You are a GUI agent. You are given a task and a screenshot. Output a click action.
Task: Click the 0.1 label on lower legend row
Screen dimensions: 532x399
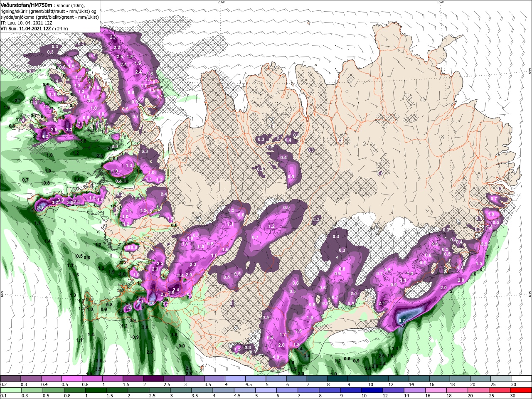pyautogui.click(x=3, y=396)
